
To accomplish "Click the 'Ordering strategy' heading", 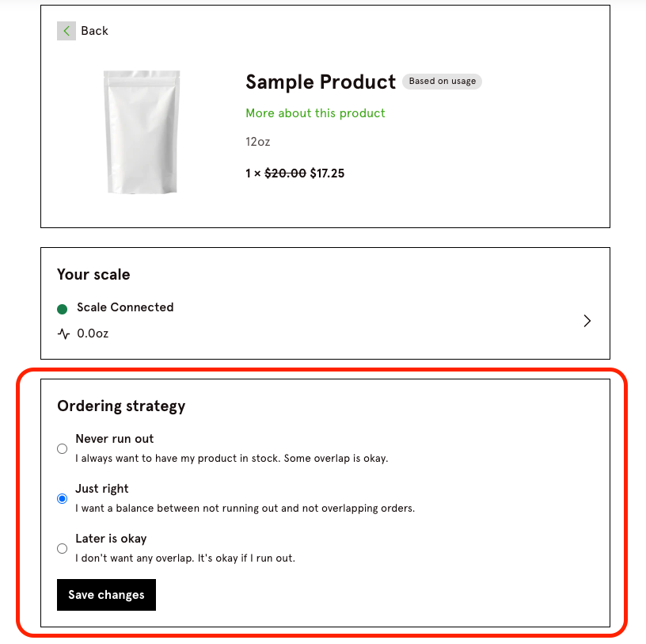I will pyautogui.click(x=121, y=406).
